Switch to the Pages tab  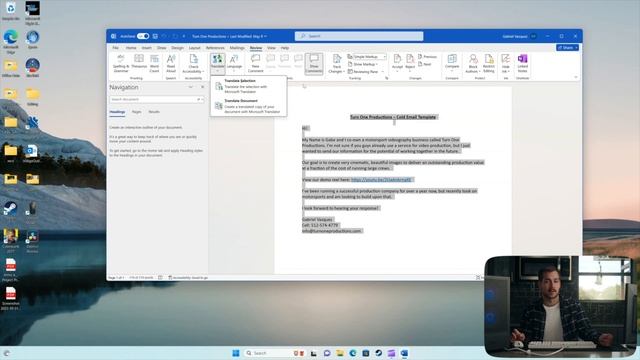(x=136, y=112)
